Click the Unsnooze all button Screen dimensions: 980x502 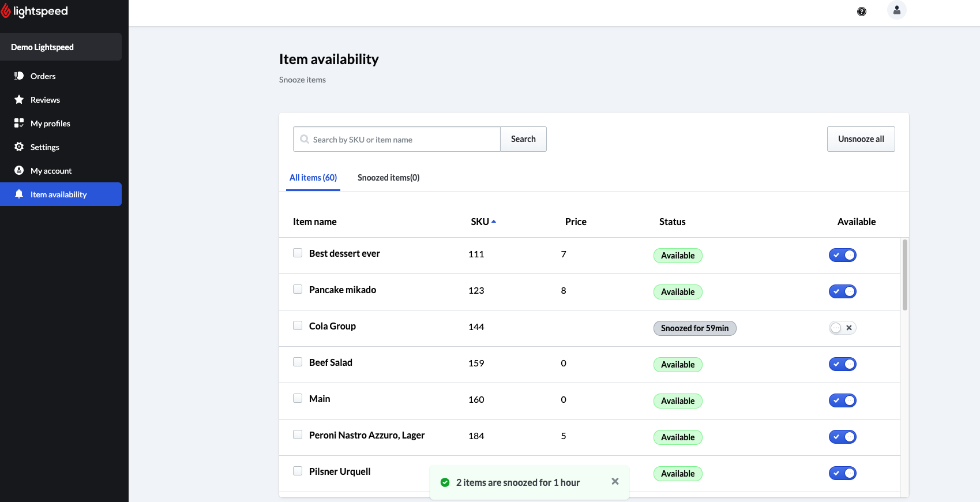pos(861,139)
